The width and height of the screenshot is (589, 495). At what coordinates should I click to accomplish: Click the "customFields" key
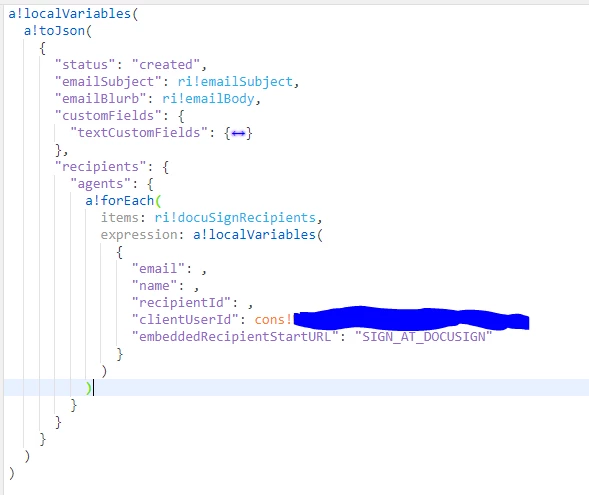pyautogui.click(x=108, y=115)
